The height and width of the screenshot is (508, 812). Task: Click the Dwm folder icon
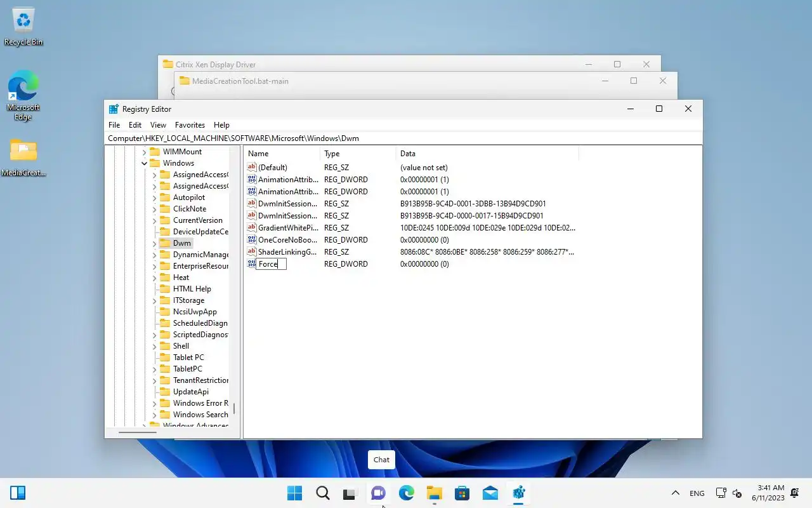pyautogui.click(x=165, y=243)
